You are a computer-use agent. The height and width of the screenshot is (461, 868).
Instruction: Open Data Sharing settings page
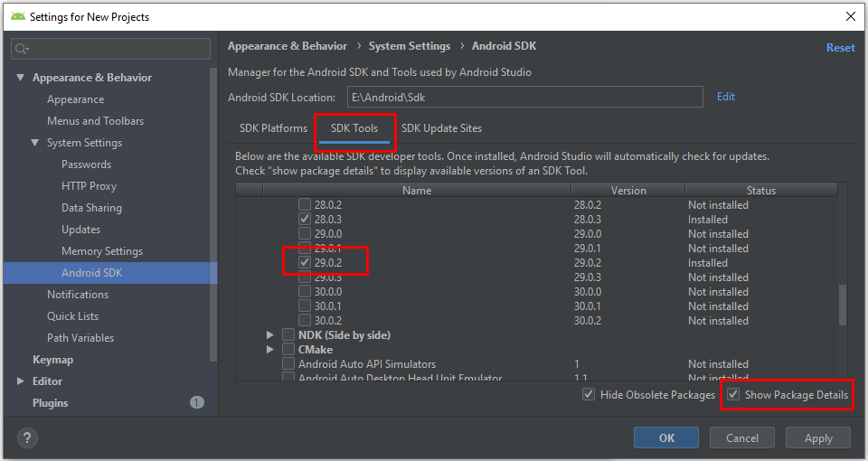coord(92,208)
